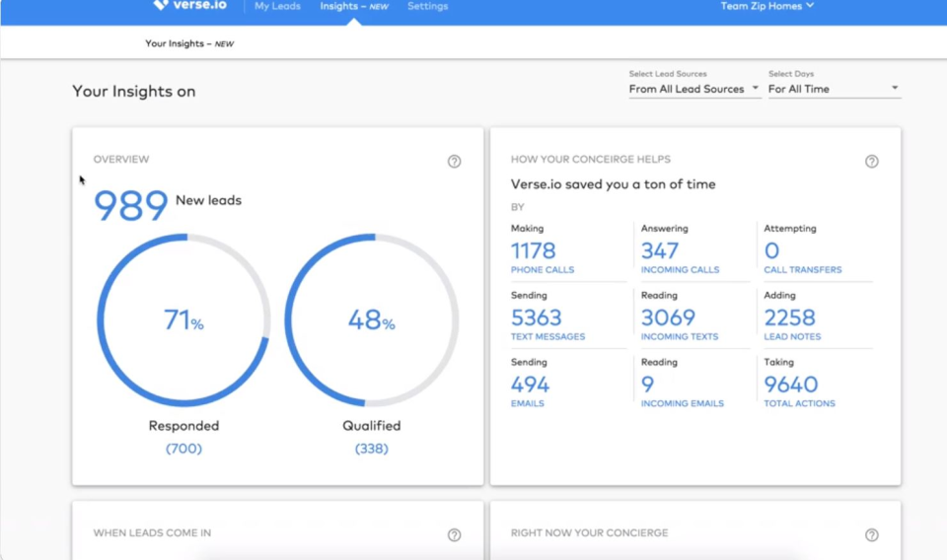
Task: Open help icon for Right Now Your Concierge
Action: 871,534
